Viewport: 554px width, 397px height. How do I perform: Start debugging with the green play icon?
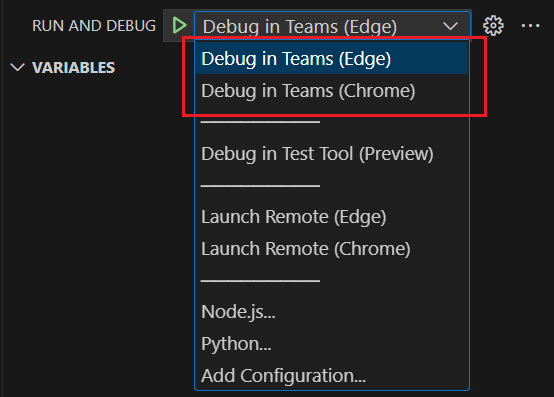point(179,25)
